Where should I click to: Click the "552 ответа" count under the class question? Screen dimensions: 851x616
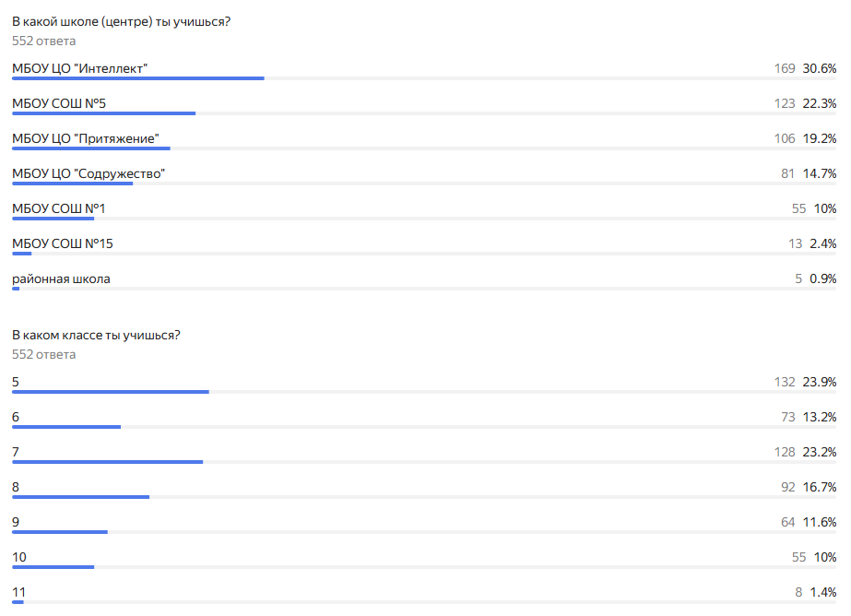click(x=43, y=354)
